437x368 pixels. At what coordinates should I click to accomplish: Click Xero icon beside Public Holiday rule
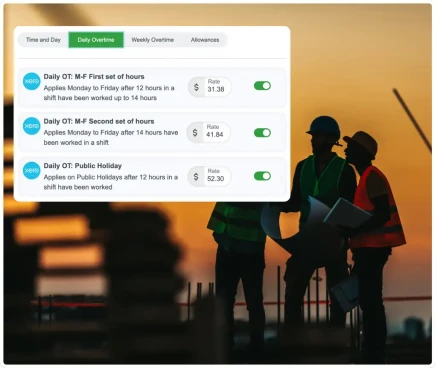(x=32, y=170)
